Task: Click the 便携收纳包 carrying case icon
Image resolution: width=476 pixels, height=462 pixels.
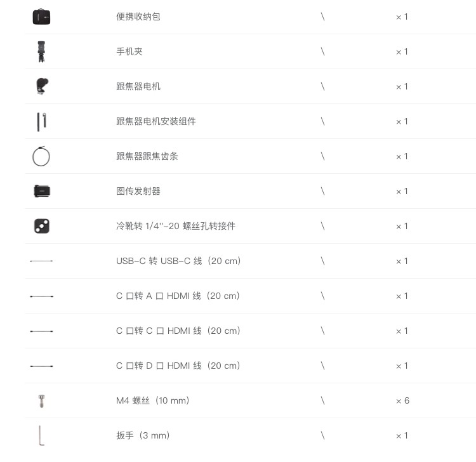Action: tap(41, 16)
